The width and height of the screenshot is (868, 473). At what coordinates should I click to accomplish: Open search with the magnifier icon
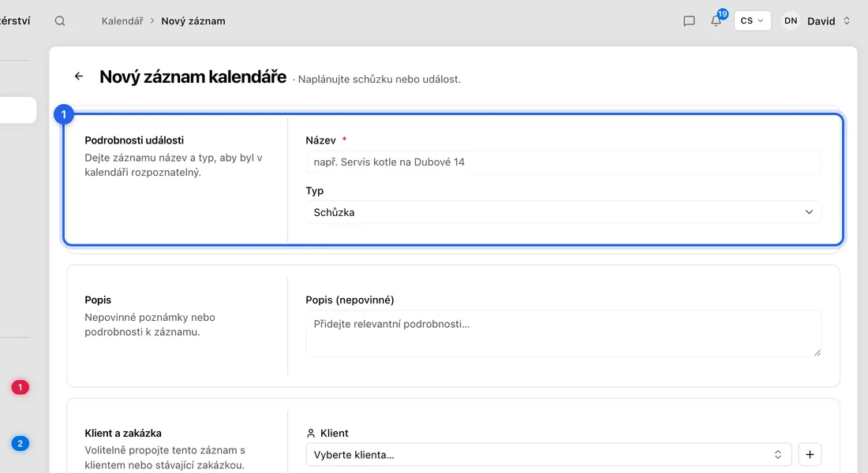(x=60, y=21)
